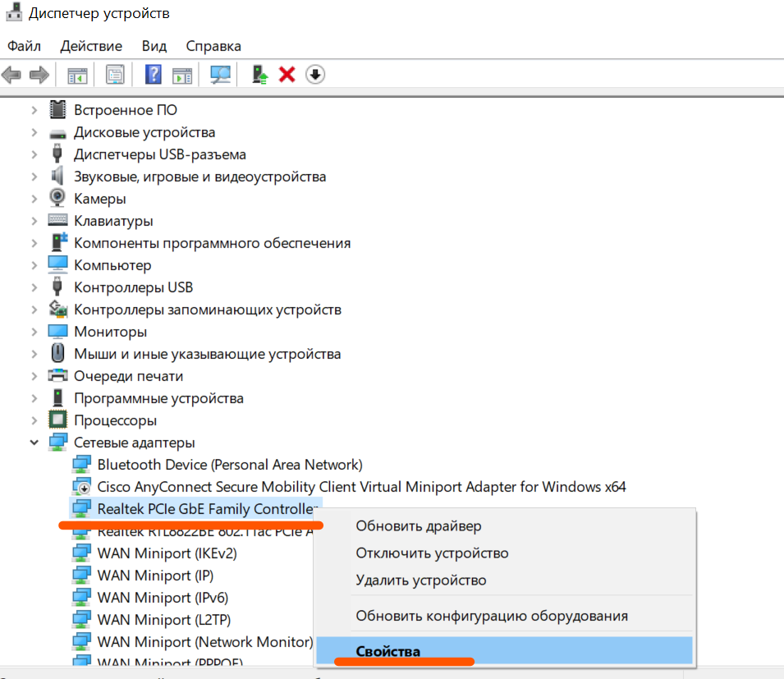
Task: Click the keyboard icon beside Клавиатуры
Action: (57, 219)
